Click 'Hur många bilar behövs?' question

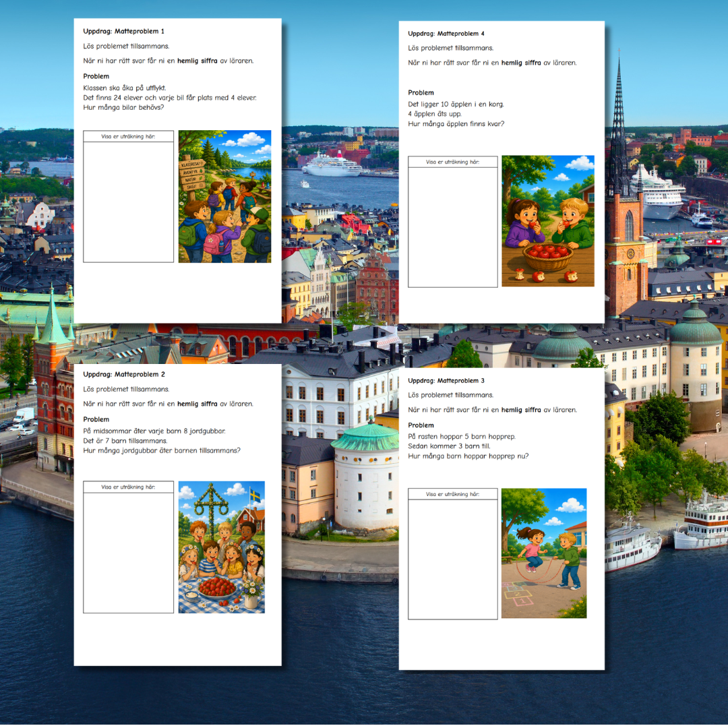tap(123, 108)
